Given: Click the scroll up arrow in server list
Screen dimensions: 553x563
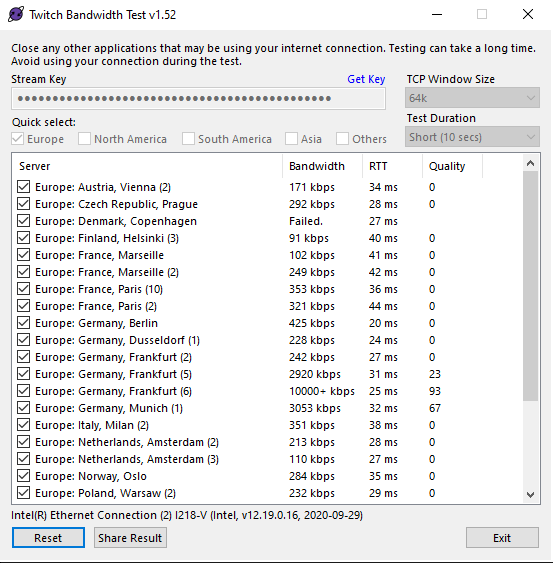Looking at the screenshot, I should pyautogui.click(x=530, y=164).
